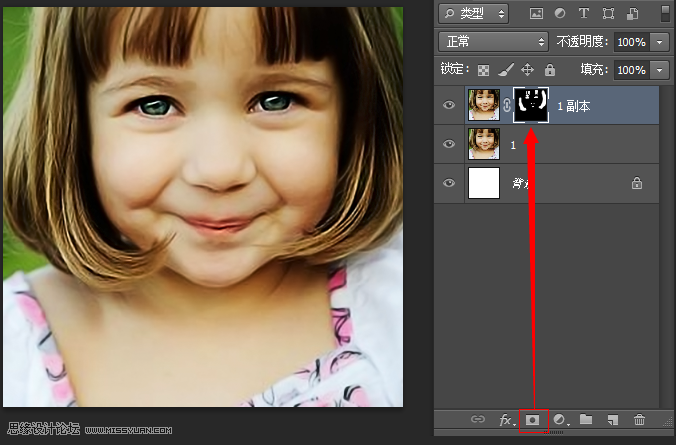676x445 pixels.
Task: Expand the fill slider arrow
Action: click(x=659, y=70)
